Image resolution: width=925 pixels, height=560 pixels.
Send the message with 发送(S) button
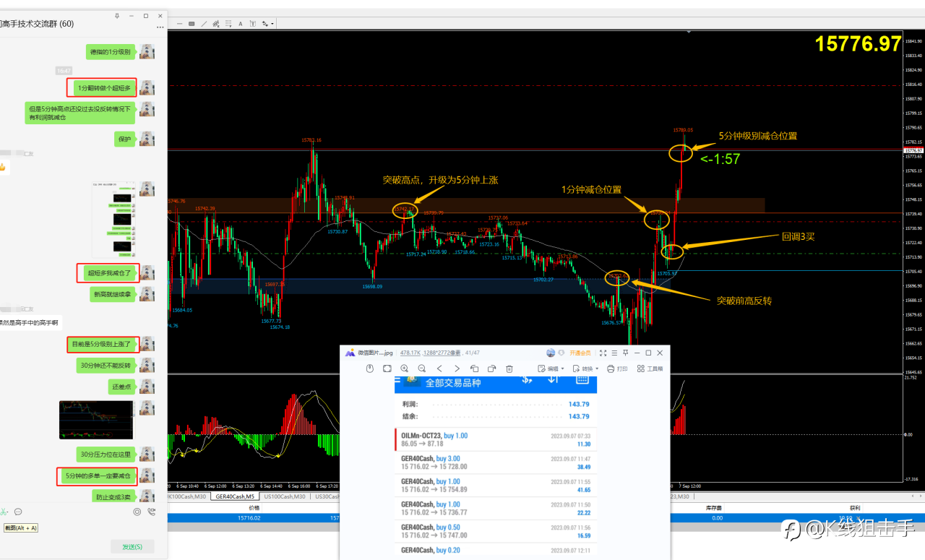pyautogui.click(x=133, y=547)
